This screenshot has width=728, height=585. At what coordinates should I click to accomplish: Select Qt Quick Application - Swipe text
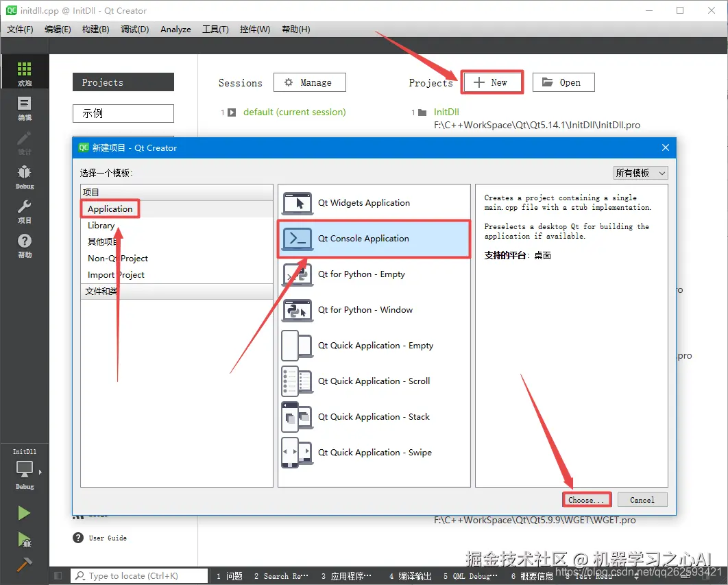point(375,453)
